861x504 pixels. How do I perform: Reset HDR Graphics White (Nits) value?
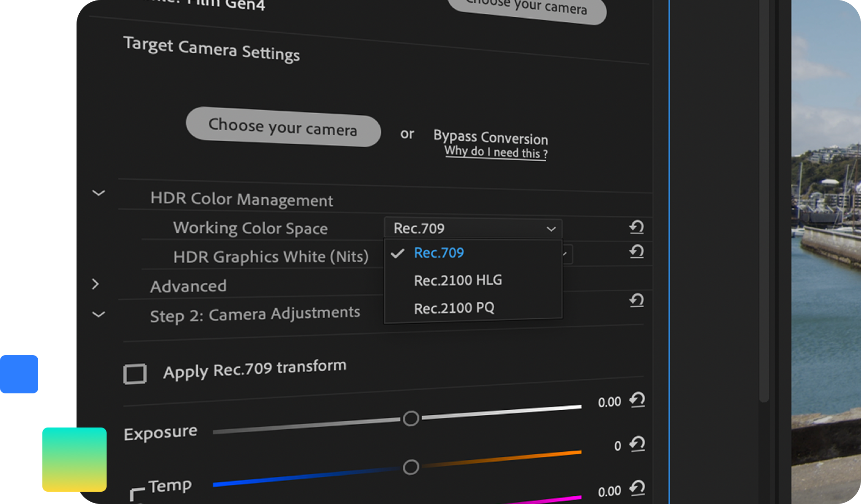coord(636,251)
